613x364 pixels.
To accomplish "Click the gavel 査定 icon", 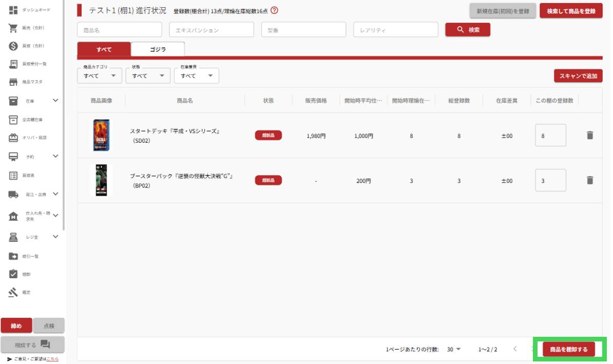I will pyautogui.click(x=14, y=293).
